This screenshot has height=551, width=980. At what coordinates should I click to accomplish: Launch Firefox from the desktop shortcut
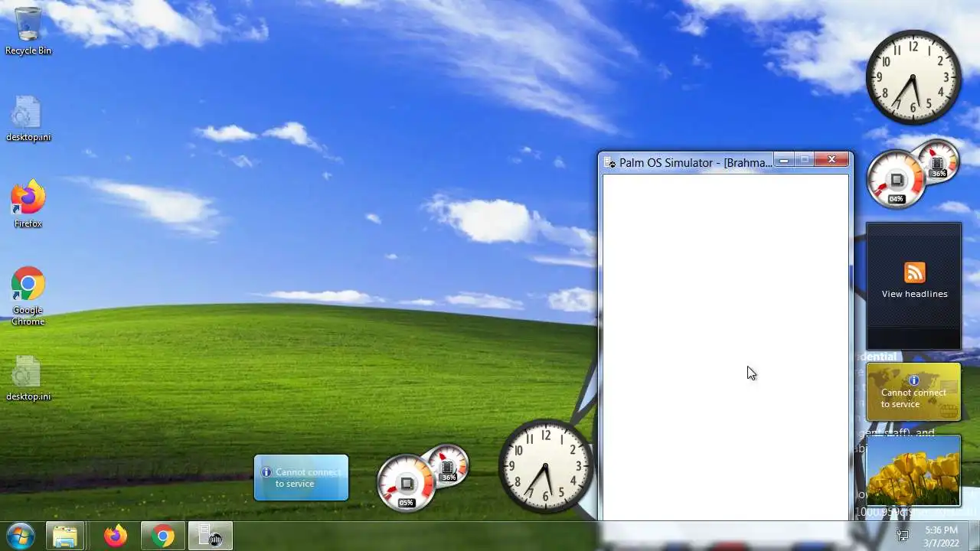coord(28,204)
